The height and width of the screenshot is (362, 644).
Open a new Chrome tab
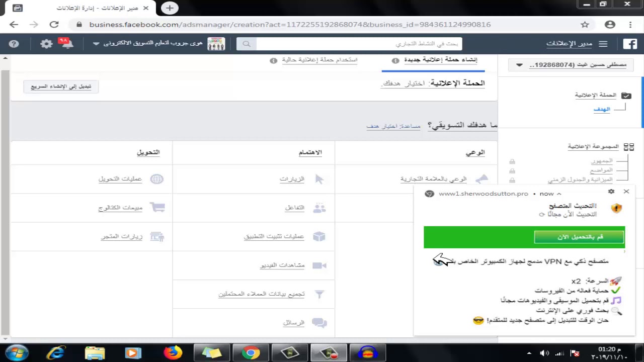point(170,8)
